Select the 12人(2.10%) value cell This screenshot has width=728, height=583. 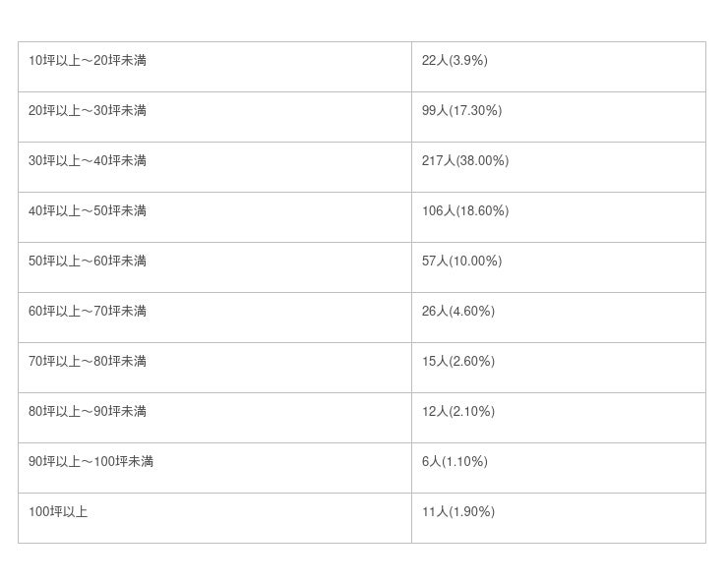(x=458, y=412)
